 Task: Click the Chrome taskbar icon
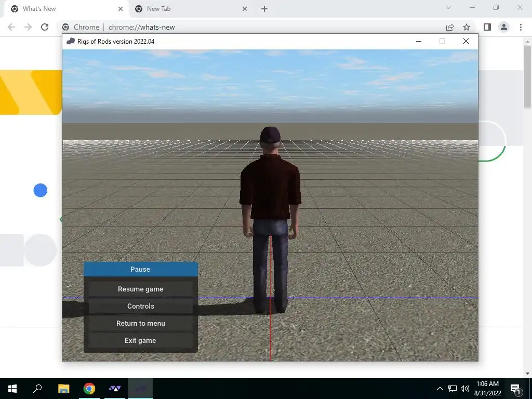pyautogui.click(x=89, y=389)
